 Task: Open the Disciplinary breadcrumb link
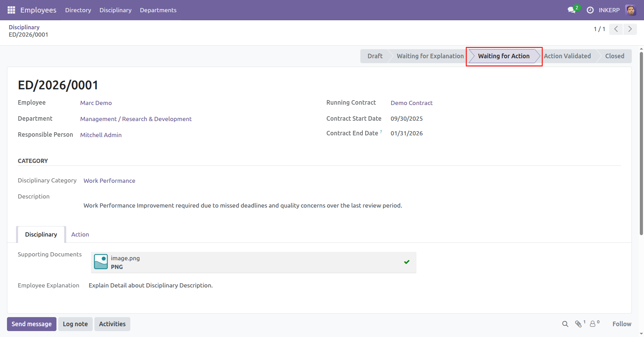[24, 27]
